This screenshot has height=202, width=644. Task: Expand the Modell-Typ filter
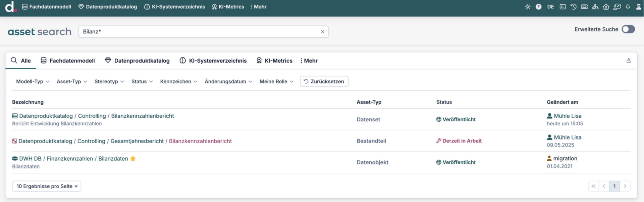point(33,81)
